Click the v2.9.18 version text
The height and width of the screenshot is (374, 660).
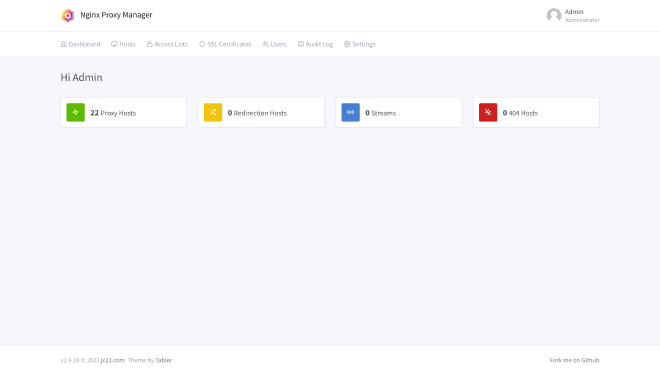(x=70, y=360)
